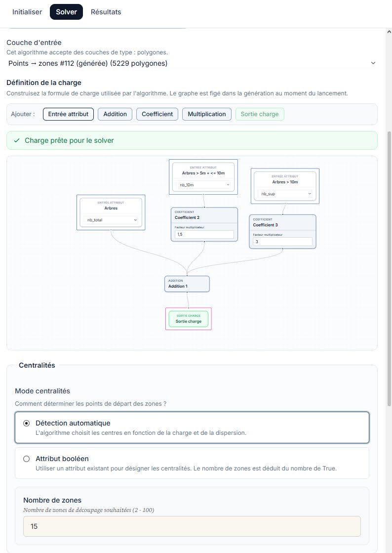Open the Résultats tab
Image resolution: width=392 pixels, height=553 pixels.
[106, 12]
